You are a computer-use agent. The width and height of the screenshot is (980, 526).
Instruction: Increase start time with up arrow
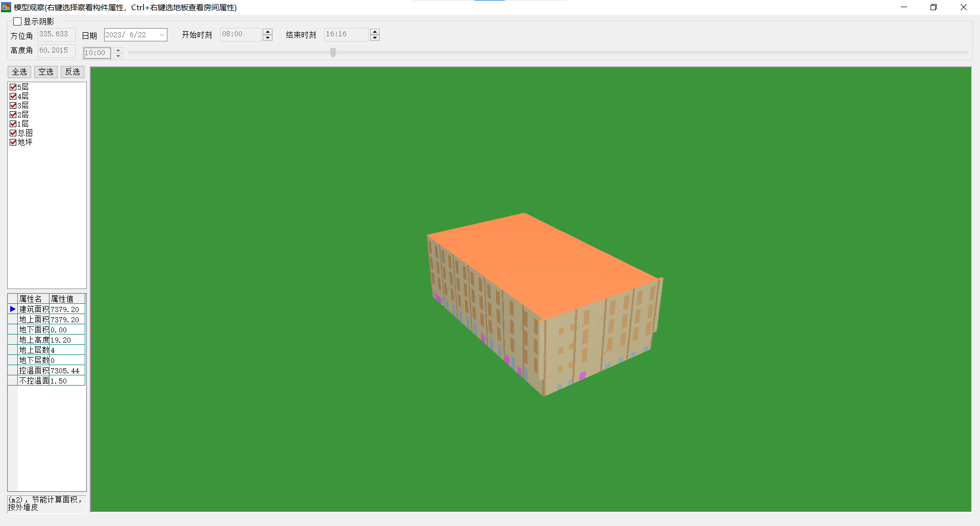click(268, 32)
